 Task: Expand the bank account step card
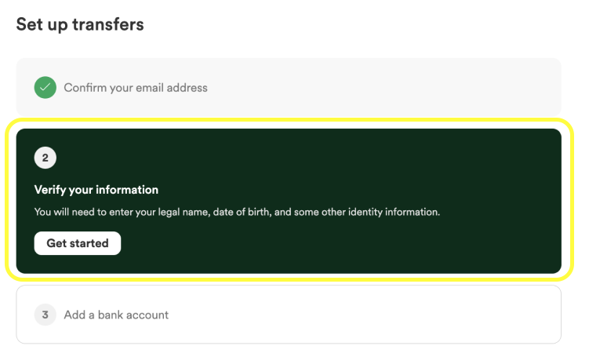tap(289, 315)
